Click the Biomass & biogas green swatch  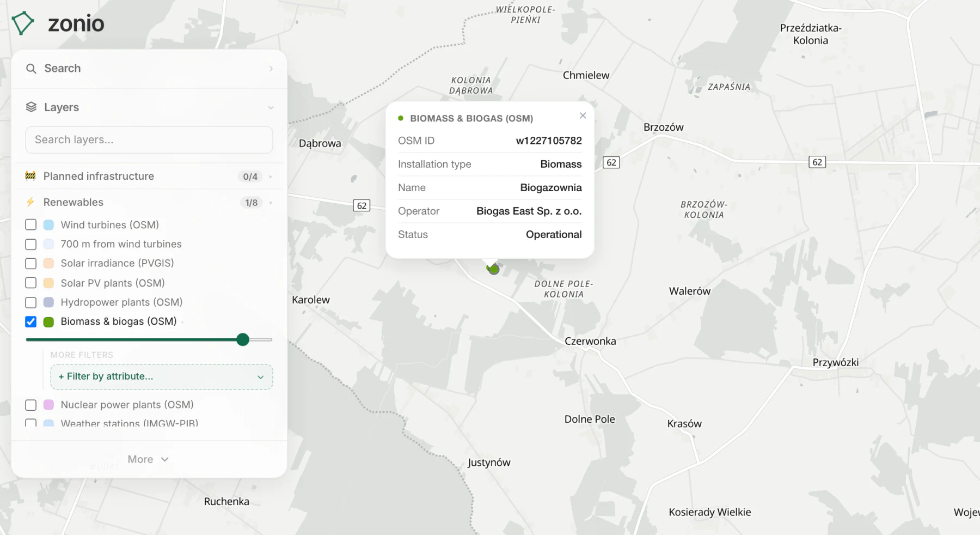pyautogui.click(x=48, y=322)
